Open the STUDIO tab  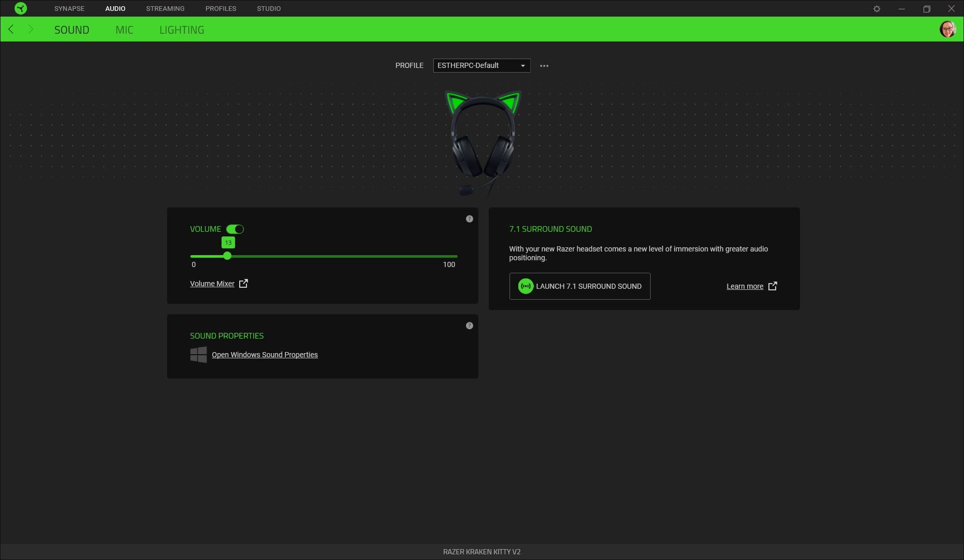269,9
